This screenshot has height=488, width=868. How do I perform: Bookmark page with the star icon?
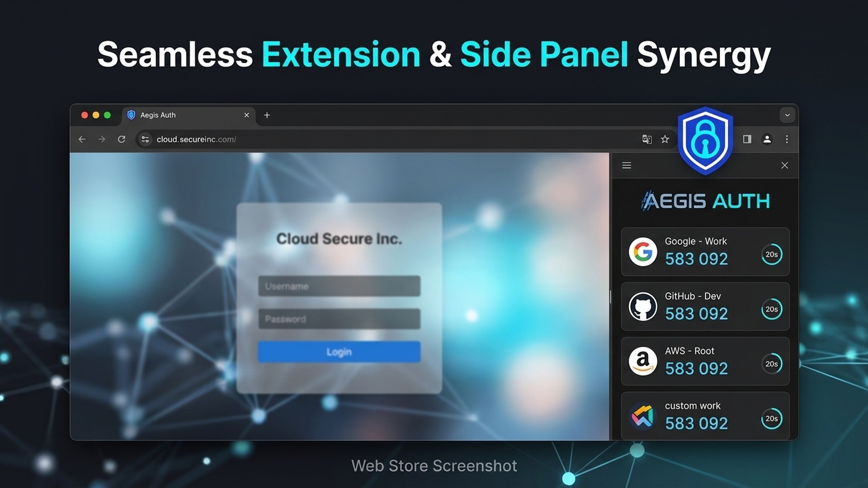click(x=665, y=139)
